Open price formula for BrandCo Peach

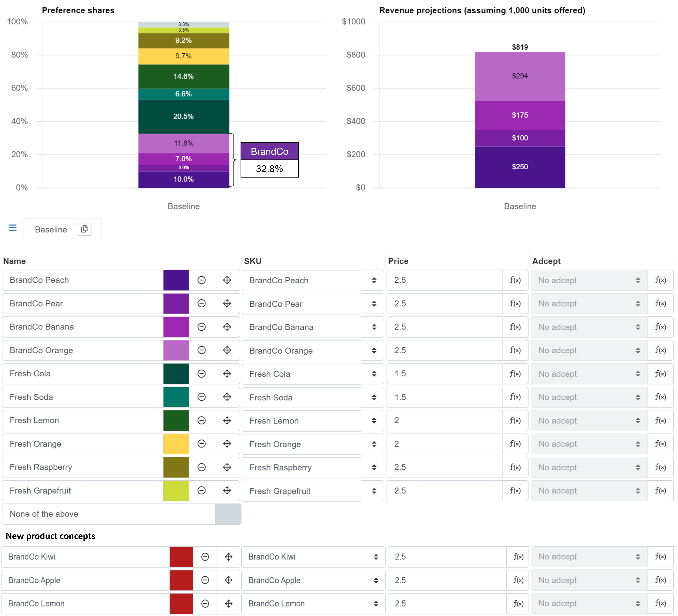(515, 280)
